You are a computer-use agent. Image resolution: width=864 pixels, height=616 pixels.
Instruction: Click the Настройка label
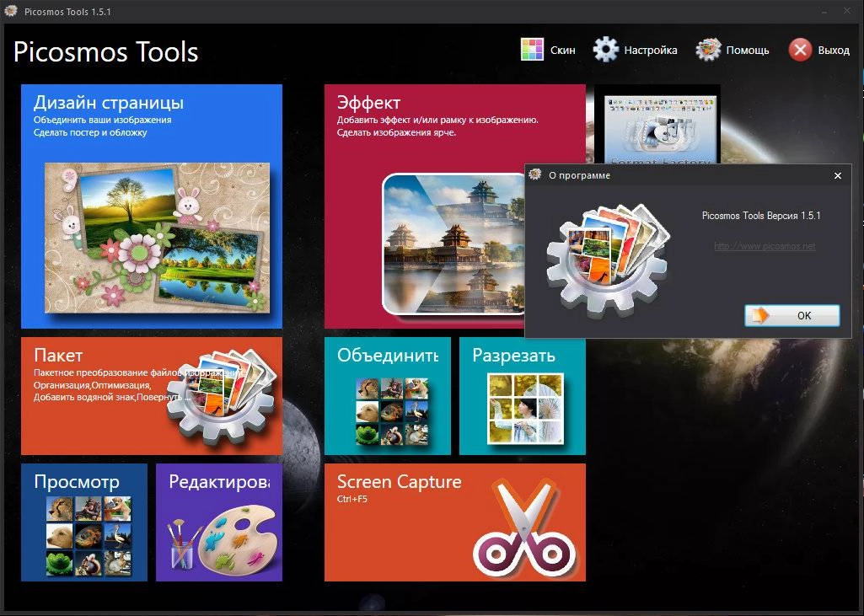tap(650, 51)
